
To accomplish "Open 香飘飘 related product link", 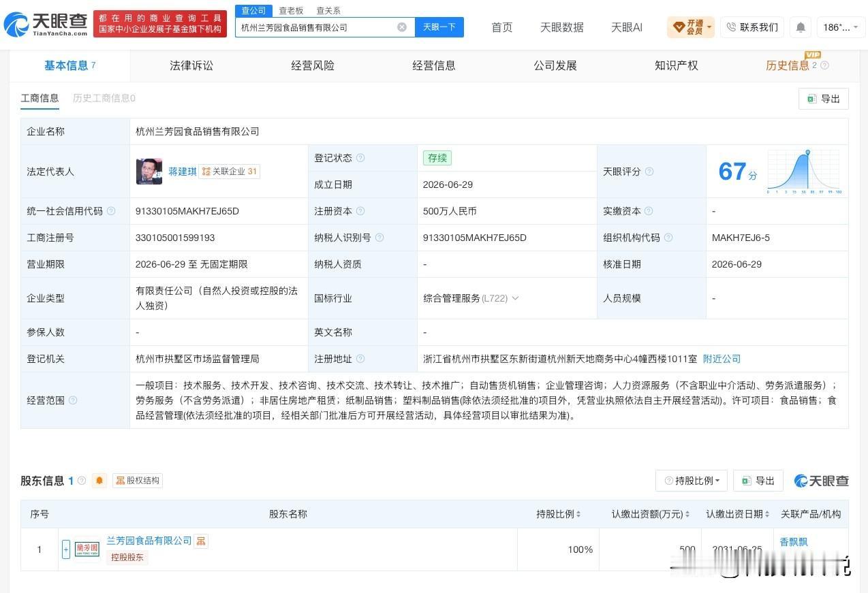I will (x=794, y=542).
